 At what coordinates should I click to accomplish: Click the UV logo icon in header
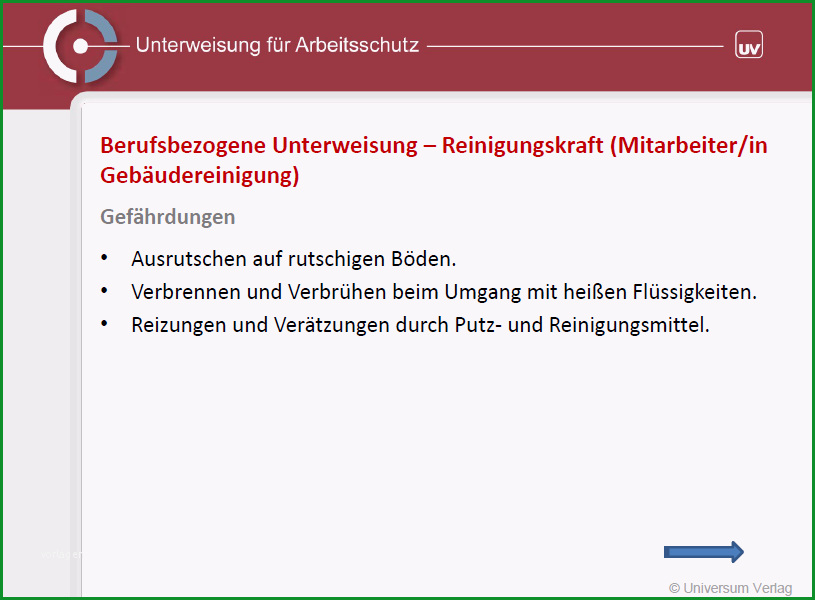coord(749,45)
